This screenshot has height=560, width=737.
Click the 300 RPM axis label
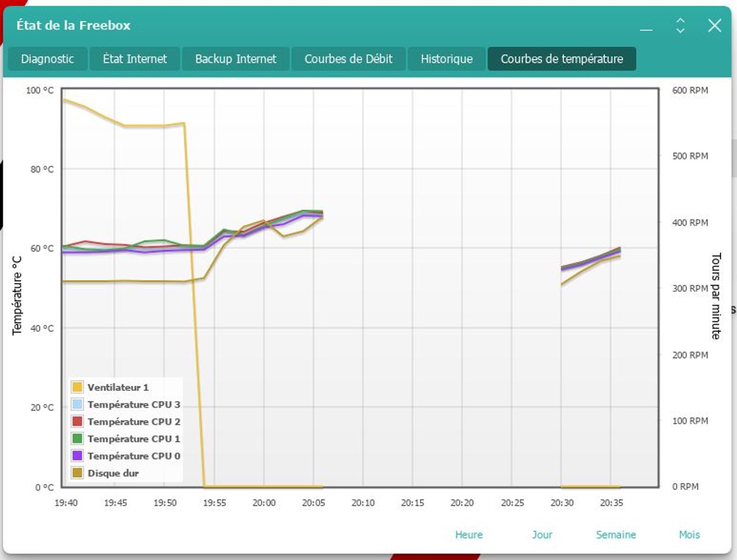point(690,288)
